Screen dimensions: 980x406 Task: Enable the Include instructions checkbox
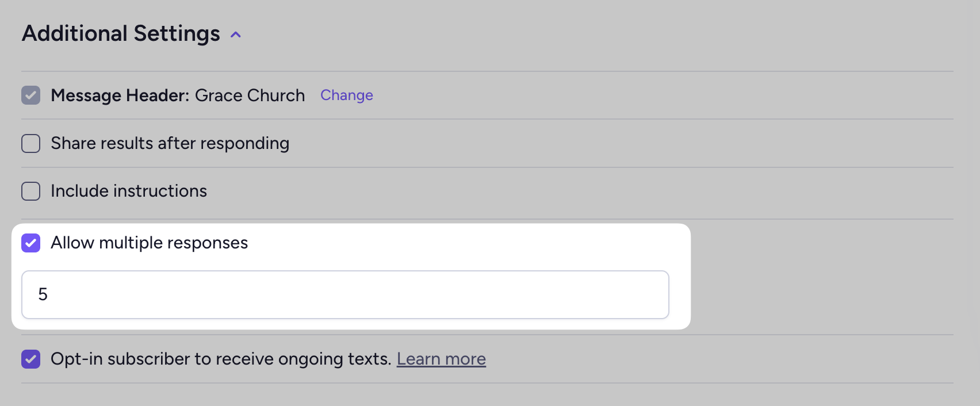click(31, 191)
